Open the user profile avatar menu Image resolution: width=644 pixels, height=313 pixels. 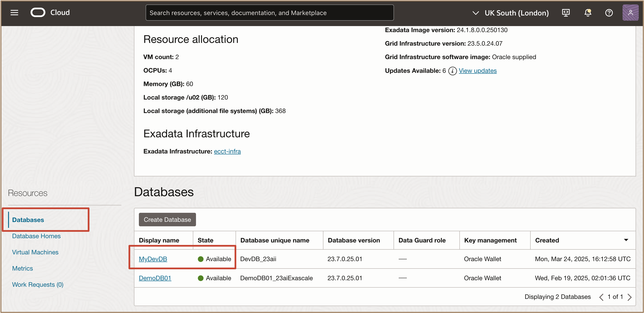pos(630,13)
